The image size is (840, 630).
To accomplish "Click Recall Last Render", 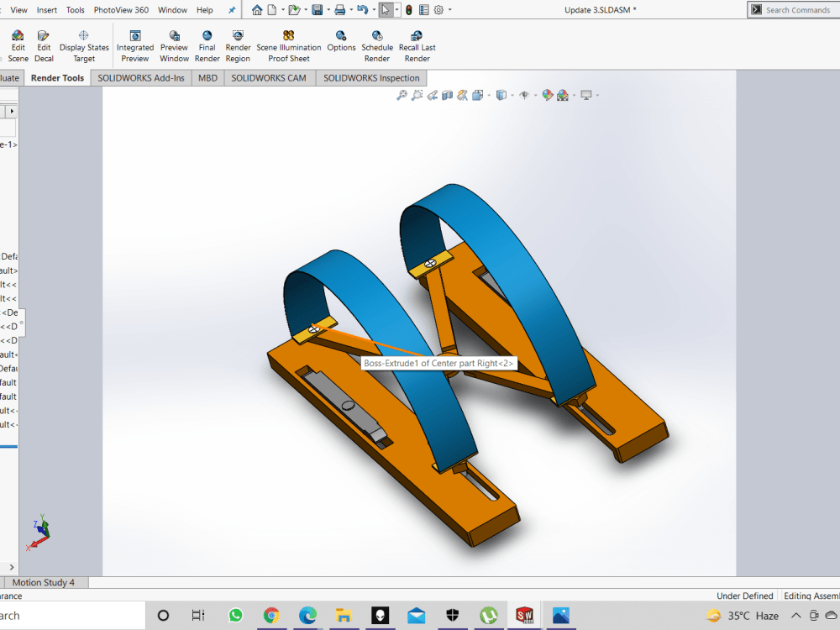I will click(x=417, y=44).
